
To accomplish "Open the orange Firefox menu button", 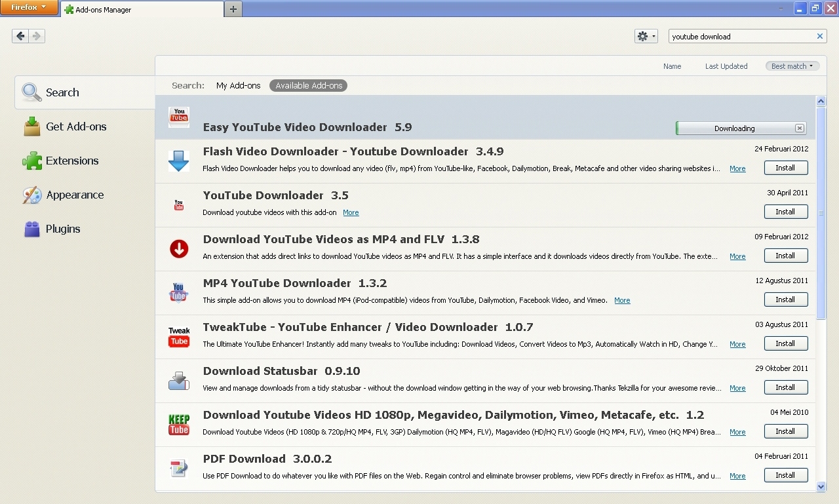I will pyautogui.click(x=29, y=8).
